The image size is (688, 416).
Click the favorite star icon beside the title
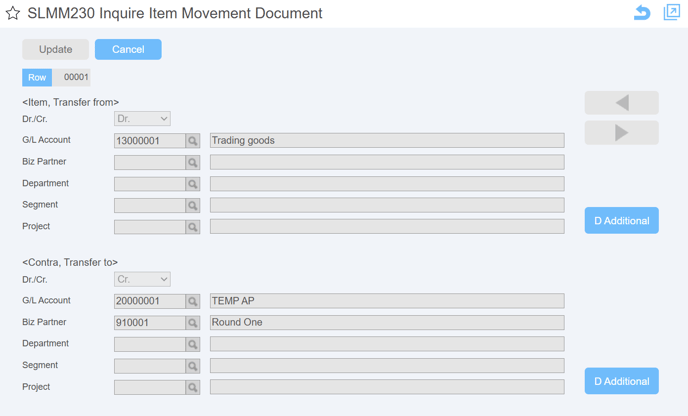coord(13,13)
